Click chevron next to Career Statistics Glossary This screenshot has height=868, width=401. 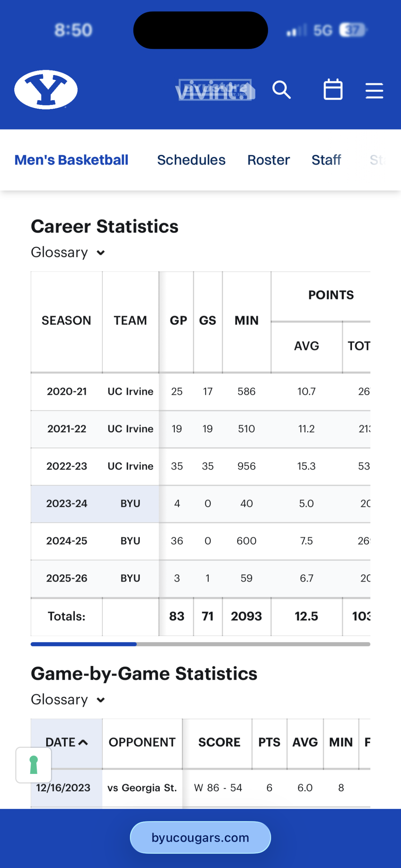tap(101, 253)
